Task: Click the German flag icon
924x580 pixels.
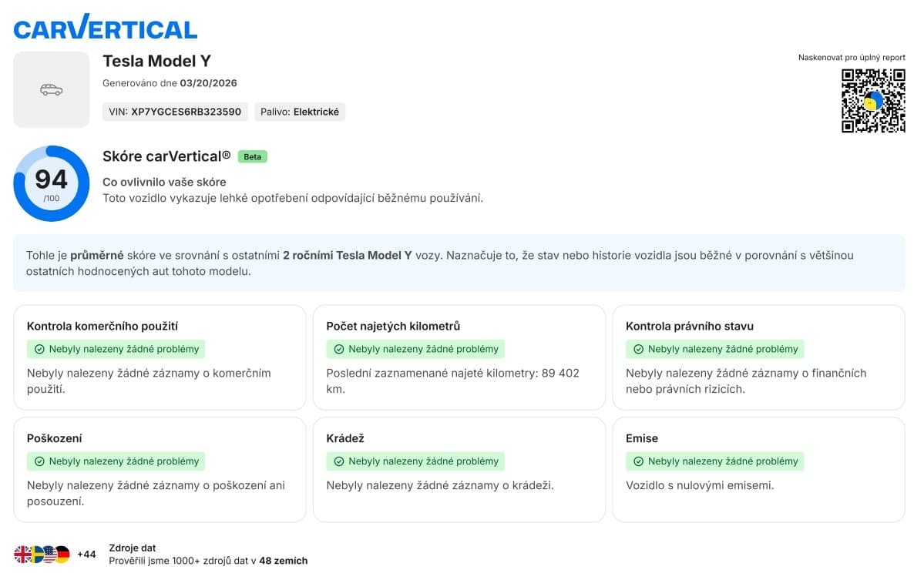Action: click(x=62, y=555)
